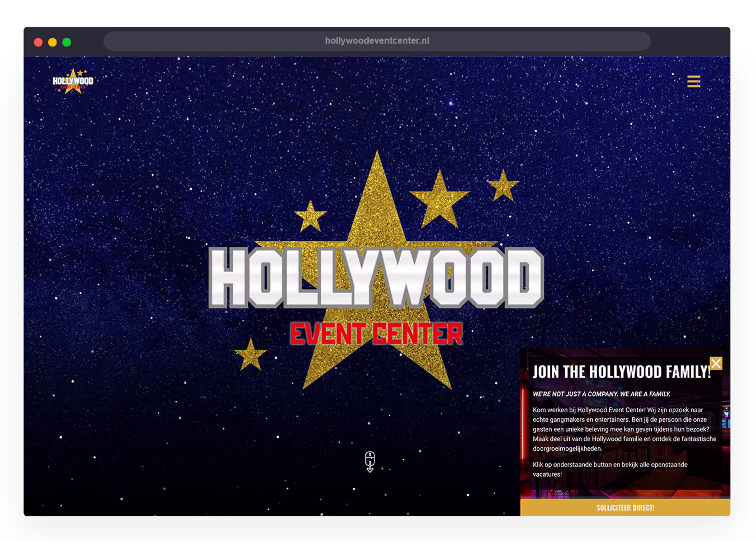The image size is (756, 542).
Task: Click the 'We're not just a company' tagline
Action: point(602,394)
